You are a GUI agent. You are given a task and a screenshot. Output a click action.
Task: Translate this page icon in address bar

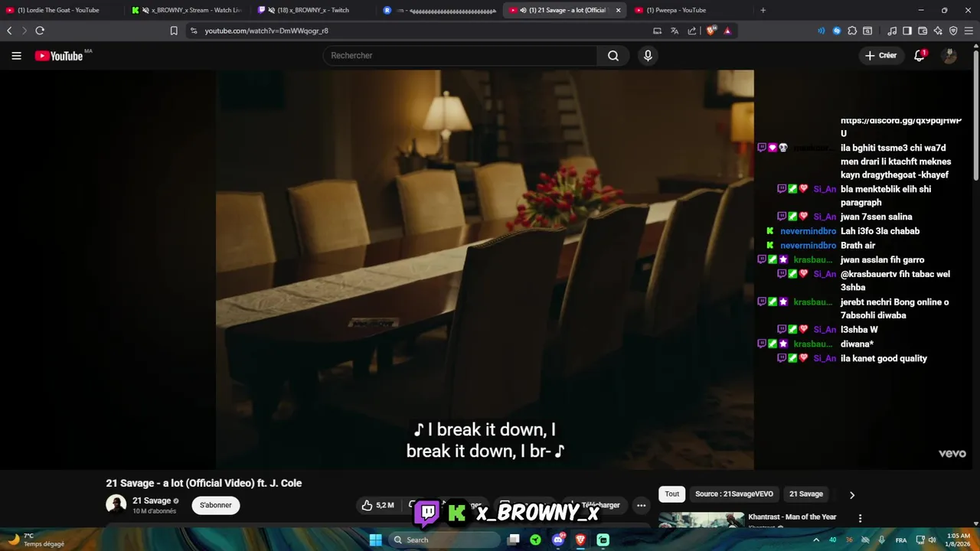[675, 31]
